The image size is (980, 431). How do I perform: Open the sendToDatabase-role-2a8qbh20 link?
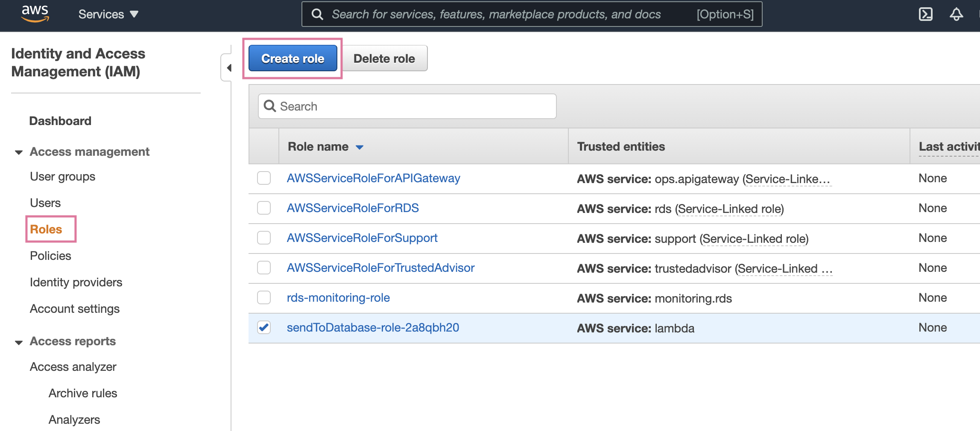coord(373,328)
